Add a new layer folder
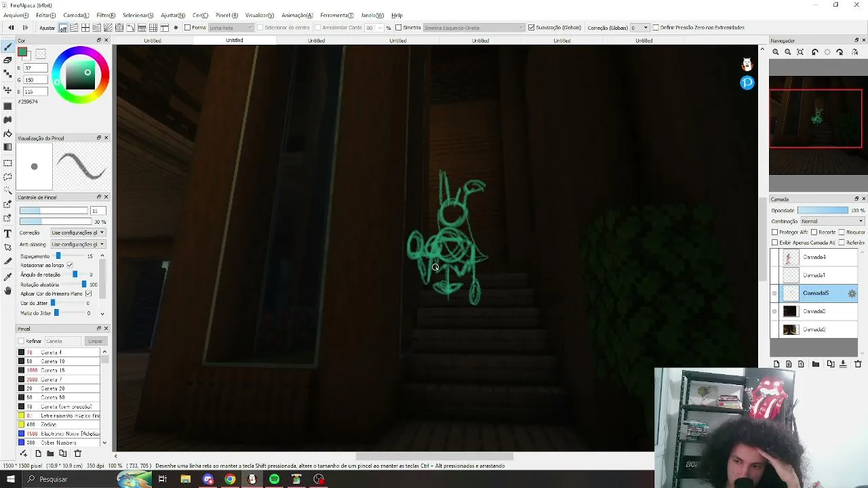The width and height of the screenshot is (868, 488). pyautogui.click(x=816, y=364)
